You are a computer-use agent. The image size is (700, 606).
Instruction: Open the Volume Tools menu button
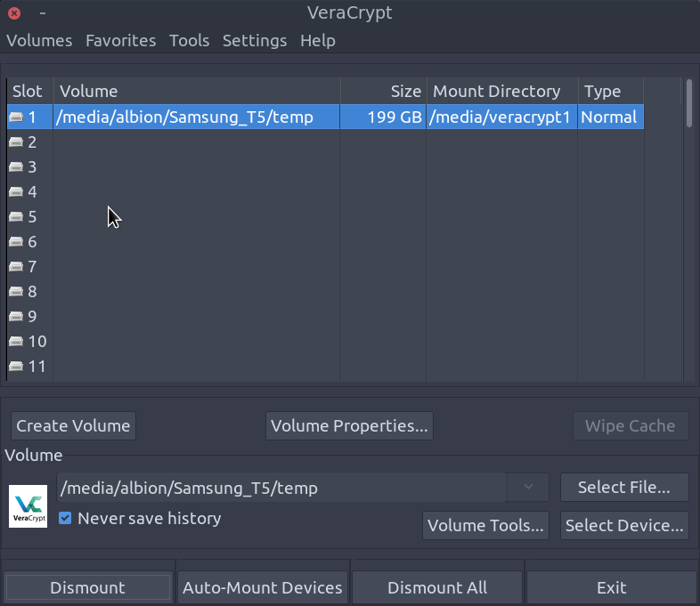[x=485, y=526]
